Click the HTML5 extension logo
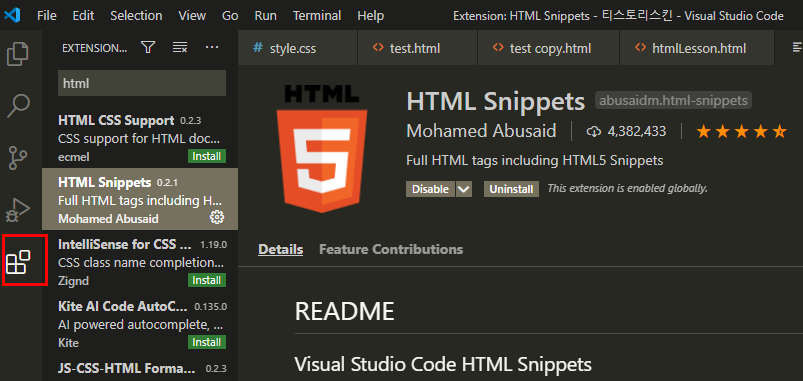The width and height of the screenshot is (803, 381). (x=322, y=149)
